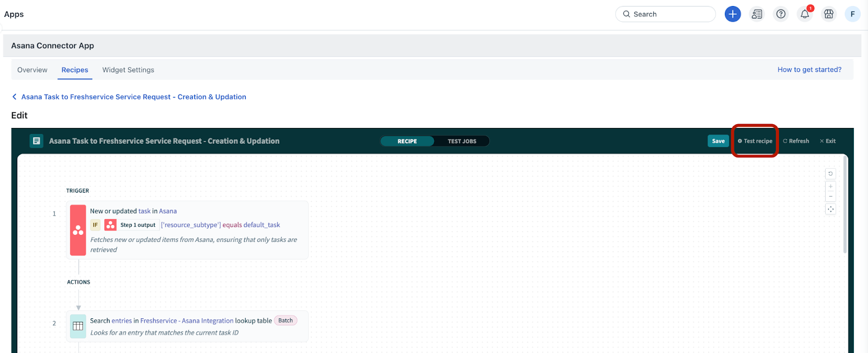This screenshot has width=868, height=353.
Task: Click the 'Edit' page heading
Action: (20, 115)
